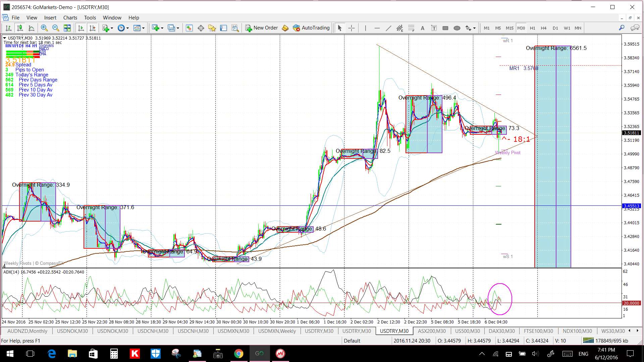Open the Strategy Tester
The image size is (644, 362).
tap(235, 28)
